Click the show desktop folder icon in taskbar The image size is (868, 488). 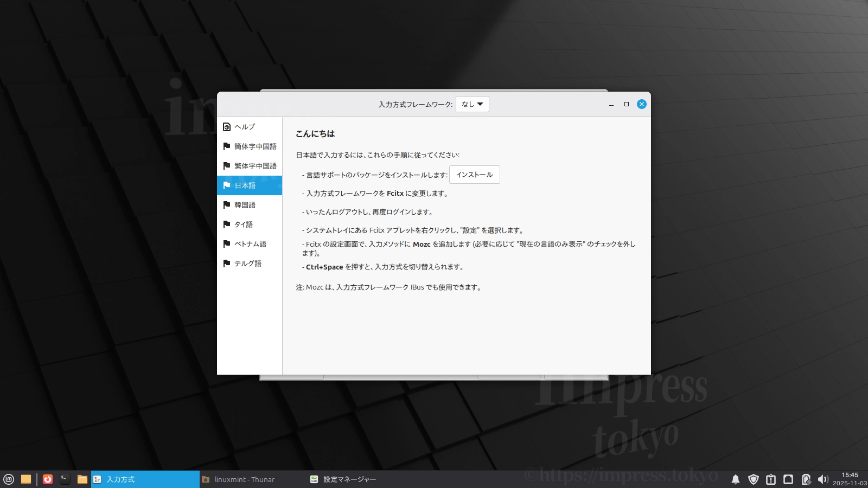(26, 479)
